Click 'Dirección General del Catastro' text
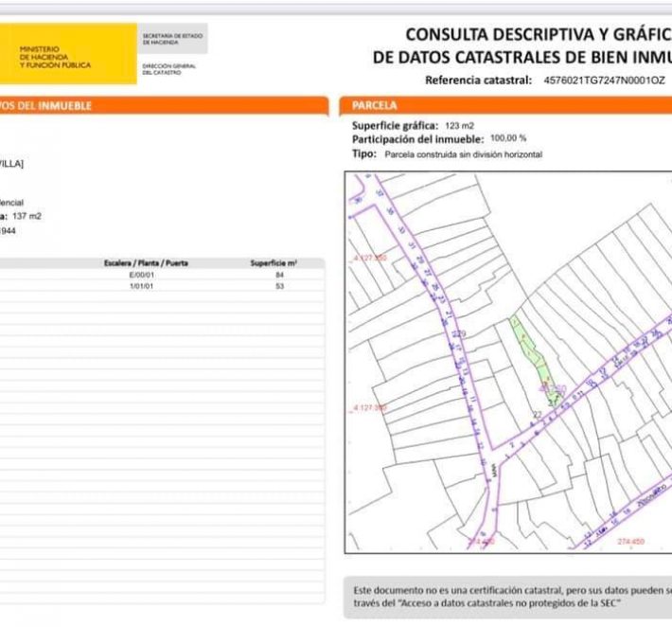 point(168,69)
